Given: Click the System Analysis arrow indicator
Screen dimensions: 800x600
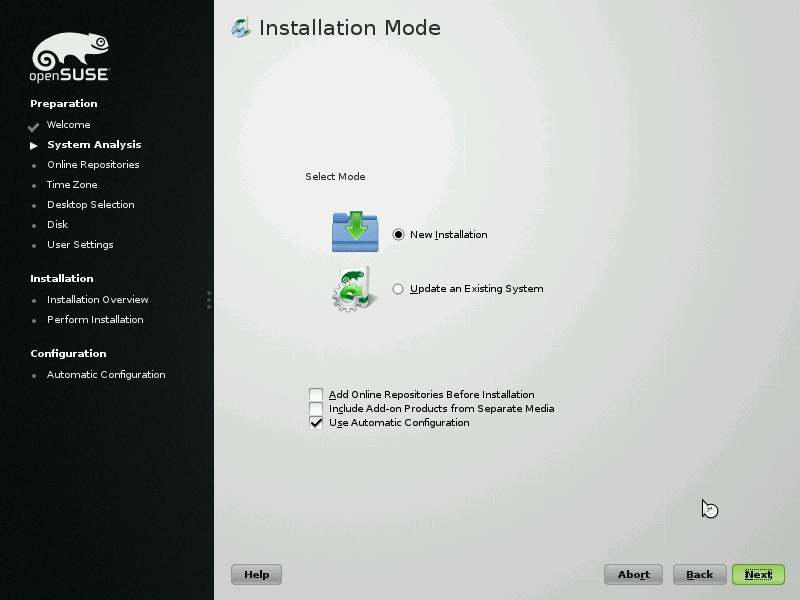Looking at the screenshot, I should point(34,145).
